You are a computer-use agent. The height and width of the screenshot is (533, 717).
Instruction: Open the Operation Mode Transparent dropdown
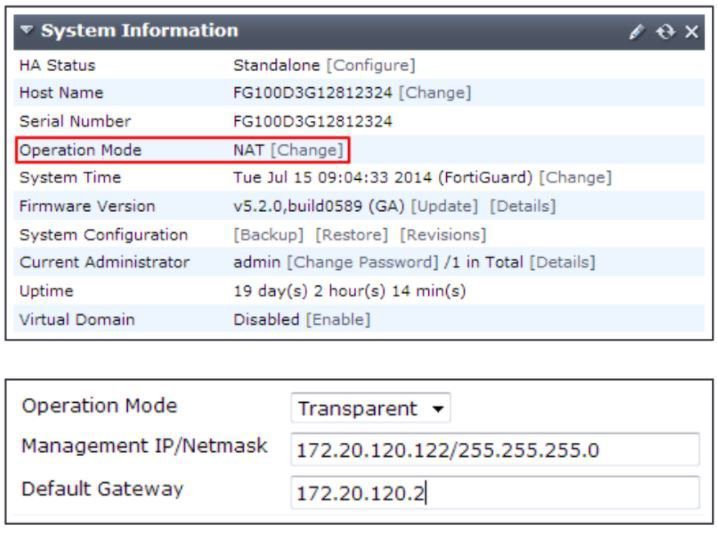tap(370, 408)
